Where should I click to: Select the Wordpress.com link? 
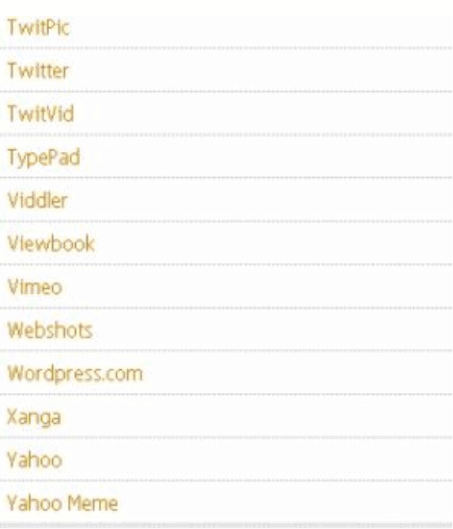click(75, 374)
